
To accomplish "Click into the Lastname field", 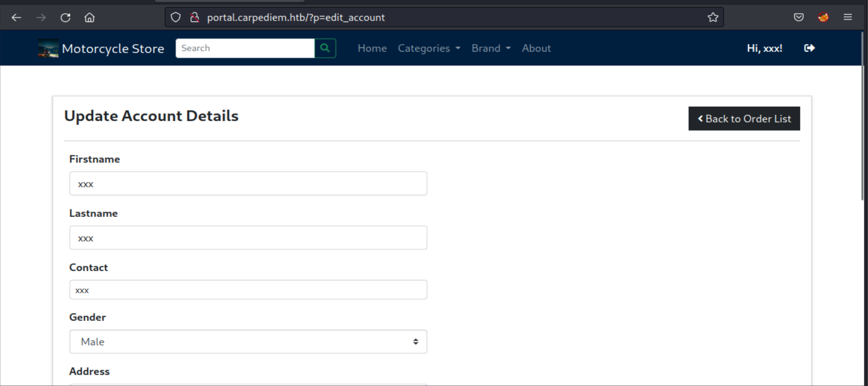I will (248, 238).
